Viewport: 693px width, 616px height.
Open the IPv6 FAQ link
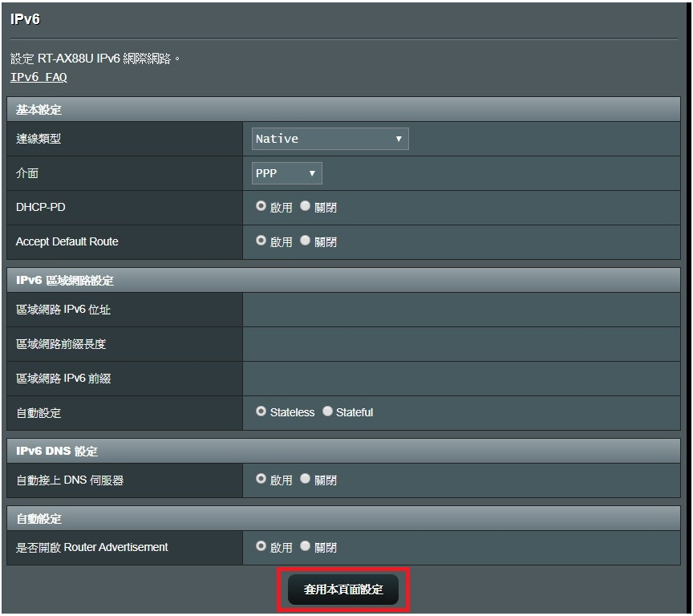click(x=38, y=77)
